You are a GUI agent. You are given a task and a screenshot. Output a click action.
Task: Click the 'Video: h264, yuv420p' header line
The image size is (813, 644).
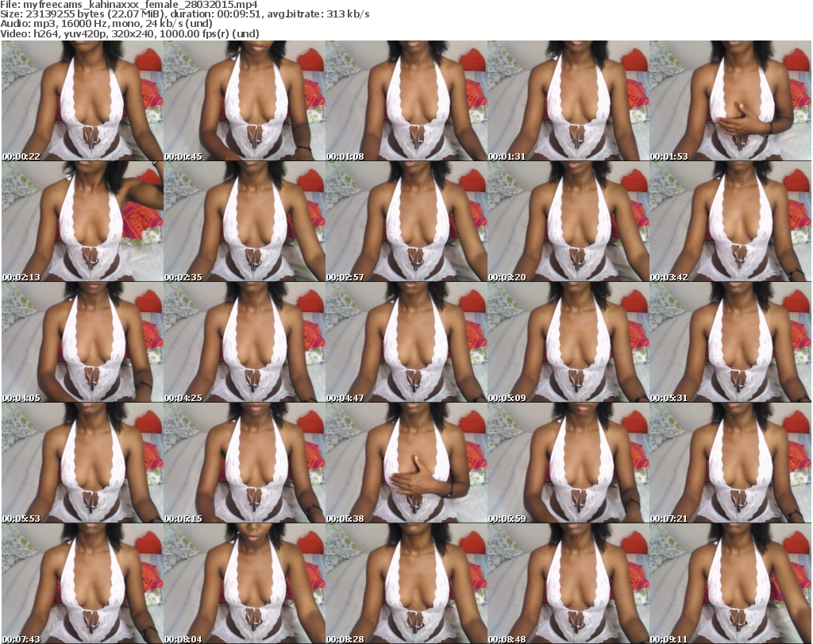tap(129, 34)
